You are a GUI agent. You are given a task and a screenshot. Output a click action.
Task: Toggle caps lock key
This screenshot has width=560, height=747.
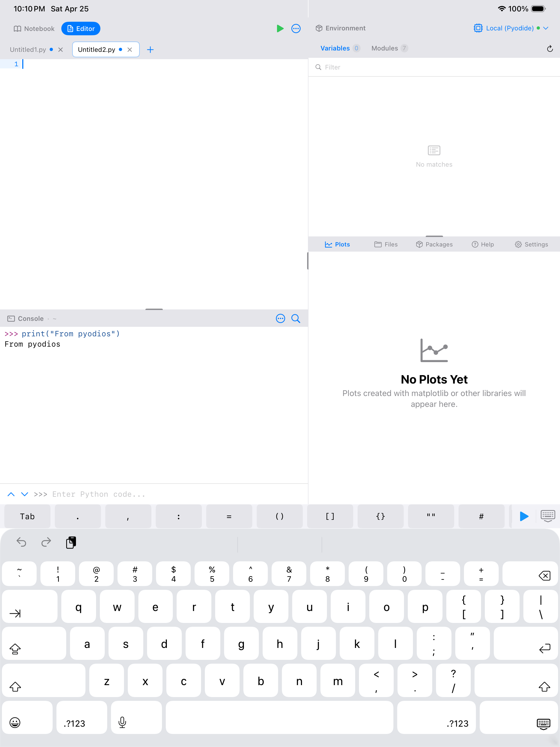pyautogui.click(x=34, y=643)
